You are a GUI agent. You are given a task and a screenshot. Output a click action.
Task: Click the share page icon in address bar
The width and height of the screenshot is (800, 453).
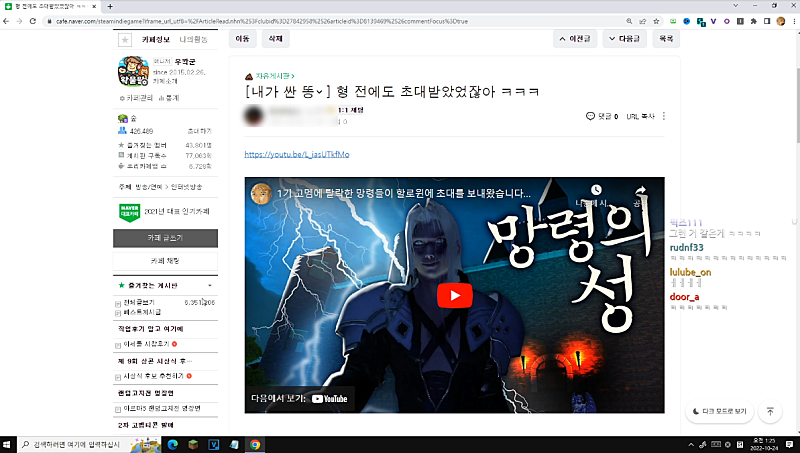[x=643, y=21]
